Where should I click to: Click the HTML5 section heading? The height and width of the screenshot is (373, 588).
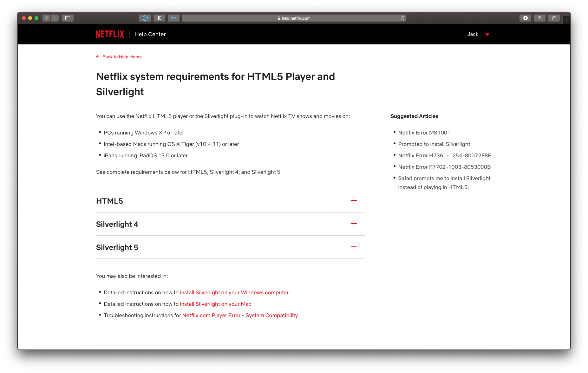[109, 201]
